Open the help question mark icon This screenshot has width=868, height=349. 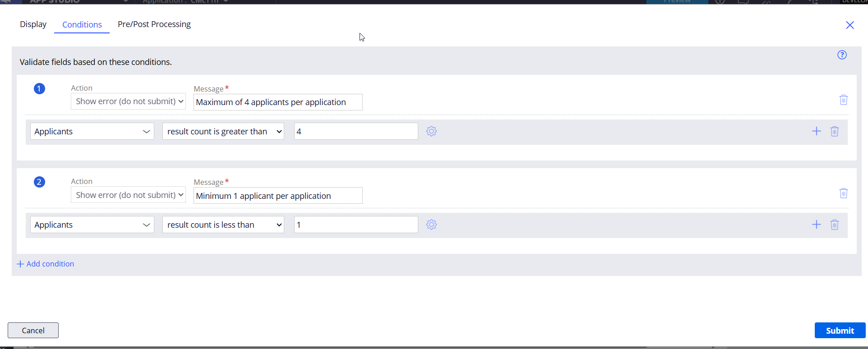pyautogui.click(x=842, y=55)
